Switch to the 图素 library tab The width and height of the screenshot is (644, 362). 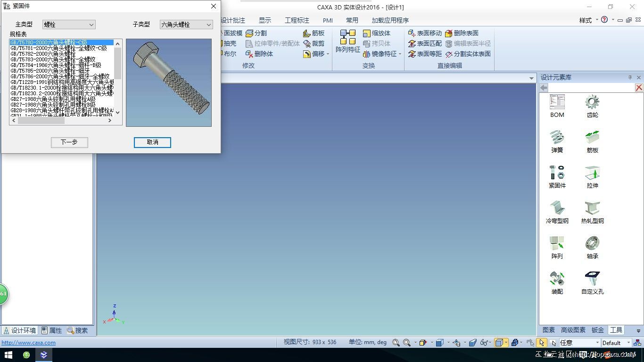(x=549, y=330)
